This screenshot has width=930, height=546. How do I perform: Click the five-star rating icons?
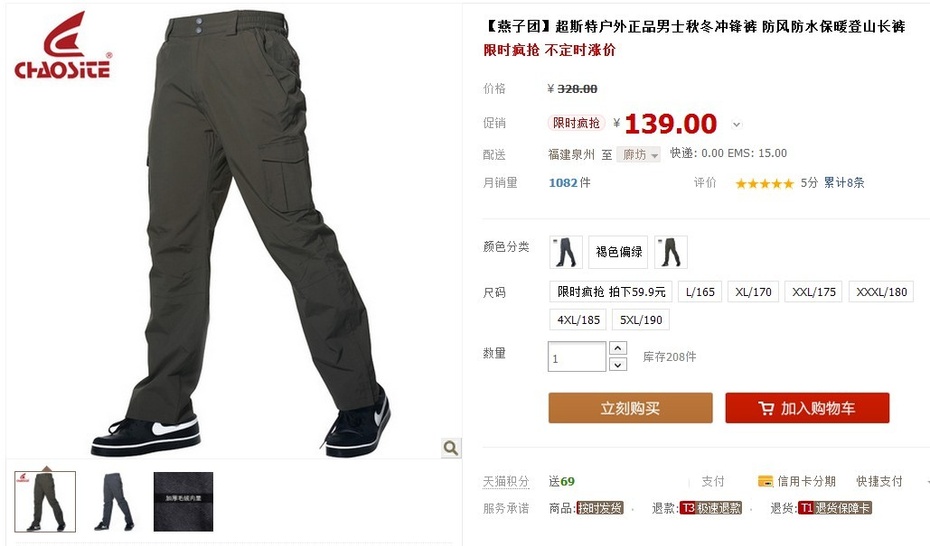pos(764,183)
